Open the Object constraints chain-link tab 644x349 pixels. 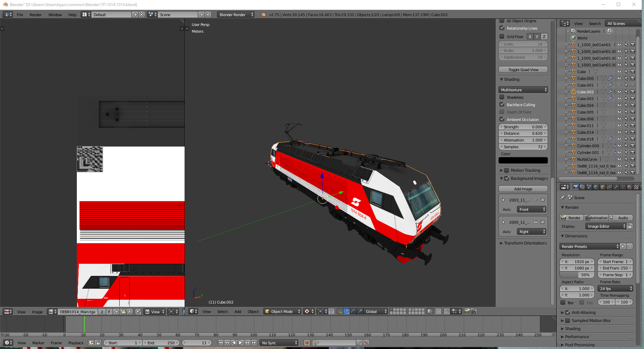coord(609,187)
